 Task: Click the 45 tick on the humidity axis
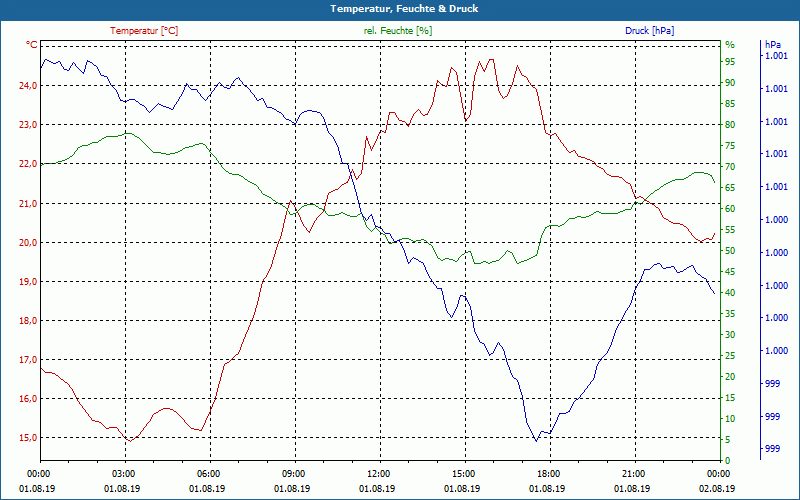pyautogui.click(x=730, y=272)
